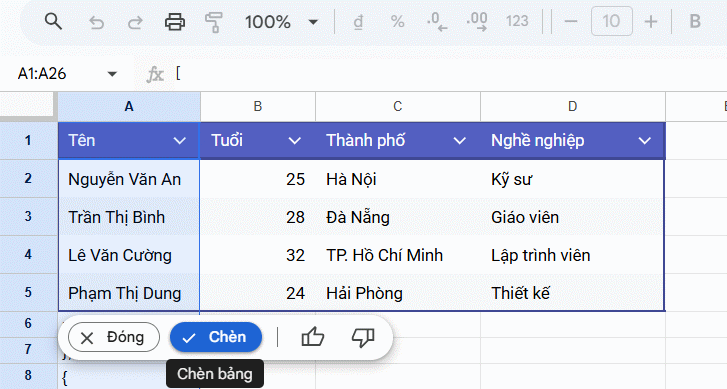
Task: Select row 8 header
Action: pos(28,375)
